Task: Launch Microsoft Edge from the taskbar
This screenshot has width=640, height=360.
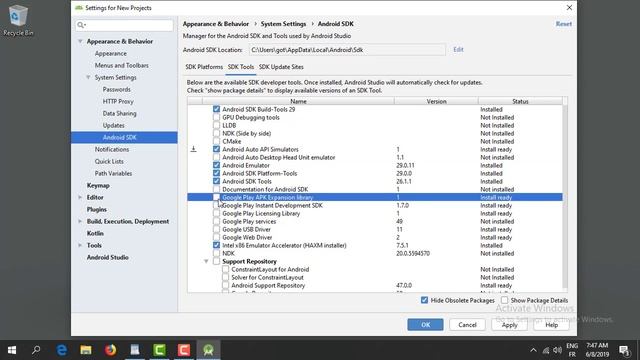Action: pos(62,350)
